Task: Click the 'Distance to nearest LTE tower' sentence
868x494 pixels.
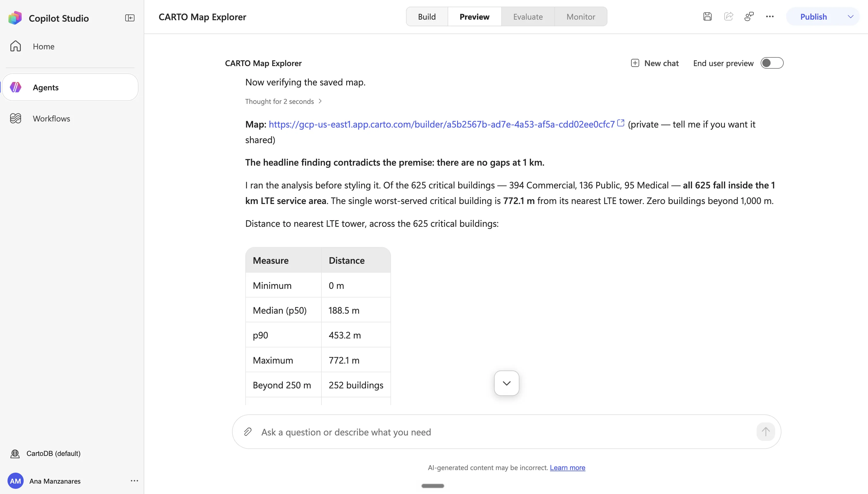Action: [x=372, y=224]
